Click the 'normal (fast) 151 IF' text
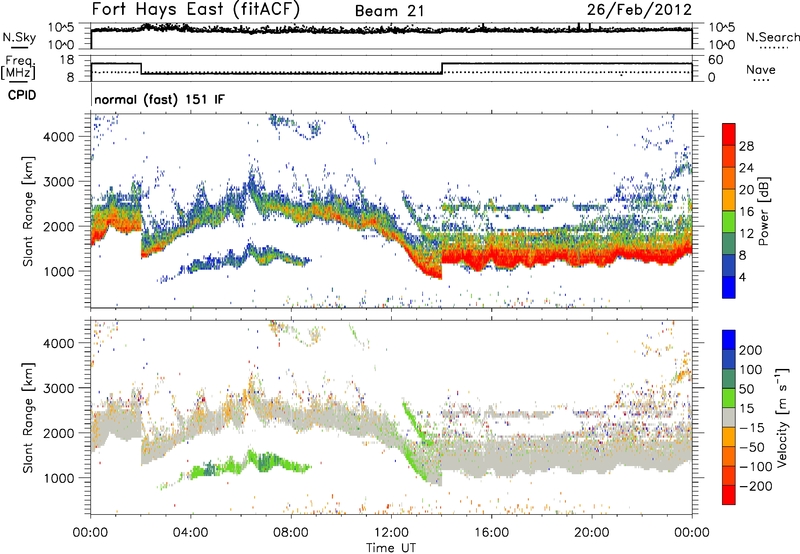Image resolution: width=800 pixels, height=554 pixels. (159, 100)
